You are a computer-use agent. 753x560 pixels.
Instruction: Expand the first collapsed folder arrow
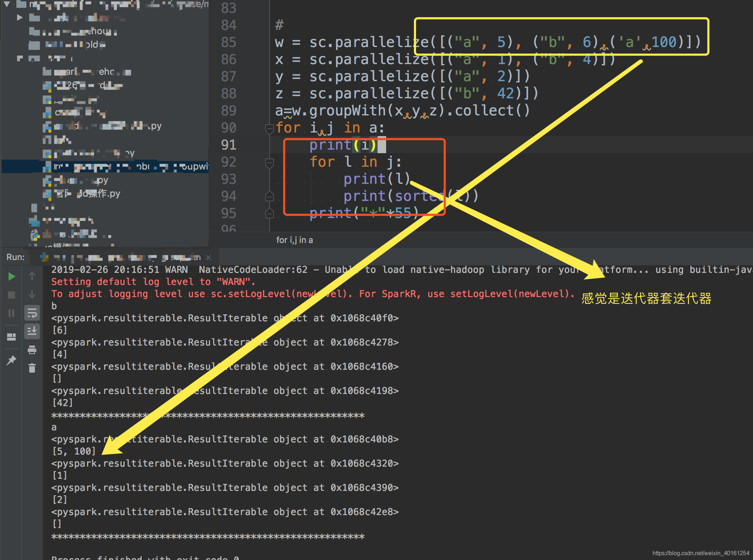point(20,17)
